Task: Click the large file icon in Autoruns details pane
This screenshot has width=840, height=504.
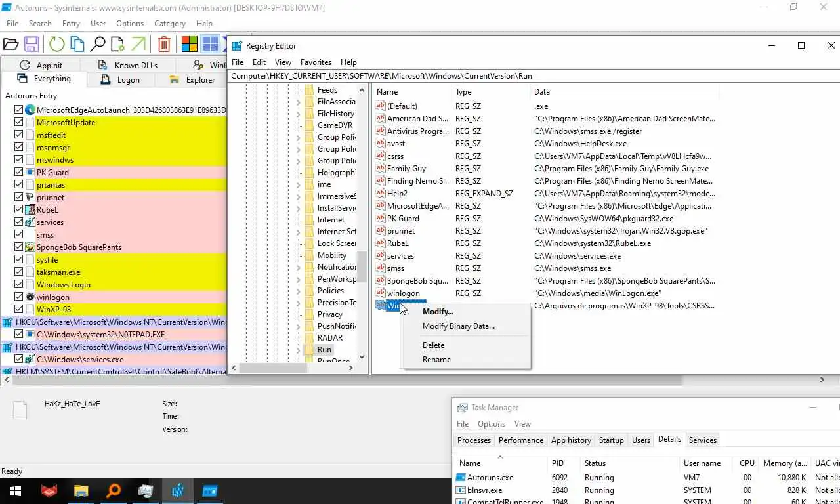Action: point(20,409)
